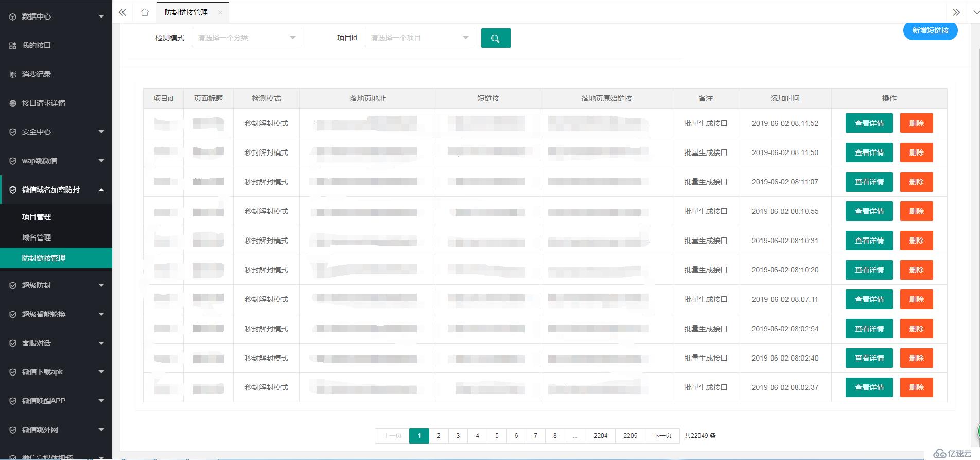
Task: Click the 客服对话 sidebar icon
Action: pyautogui.click(x=13, y=343)
